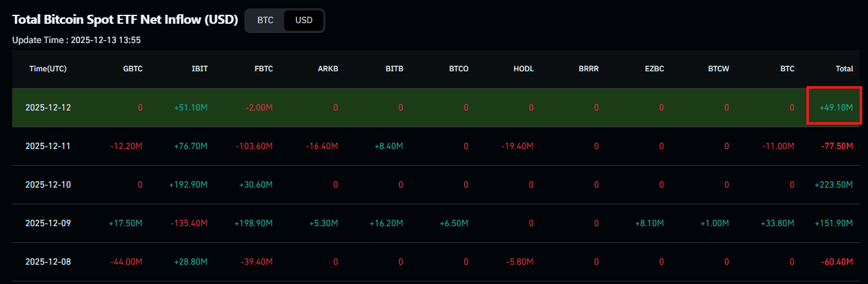The image size is (868, 284).
Task: Click the -103.60M FBTC outflow cell
Action: 253,146
